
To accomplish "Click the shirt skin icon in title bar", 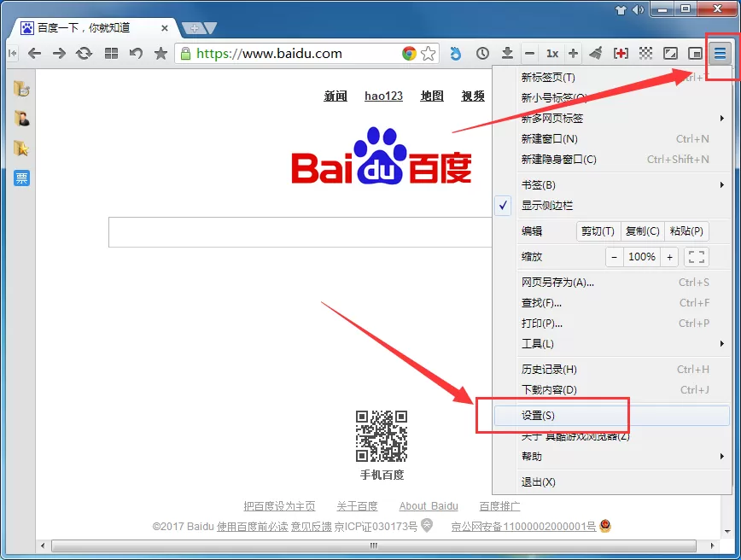I will pyautogui.click(x=621, y=10).
